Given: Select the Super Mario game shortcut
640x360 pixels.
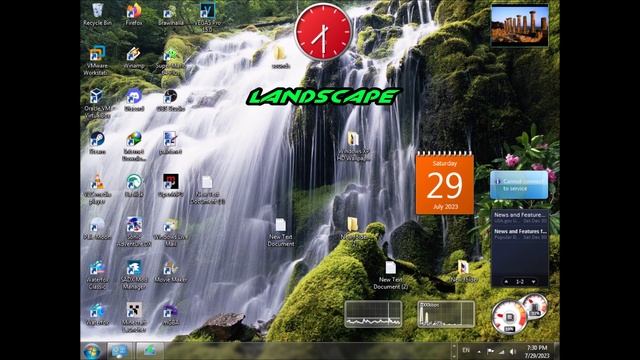Looking at the screenshot, I should [171, 60].
